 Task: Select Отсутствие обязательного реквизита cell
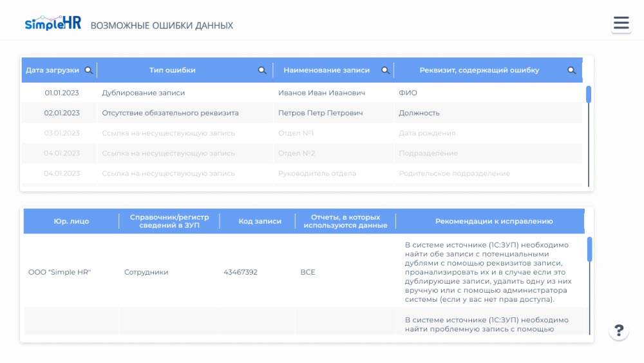tap(170, 113)
